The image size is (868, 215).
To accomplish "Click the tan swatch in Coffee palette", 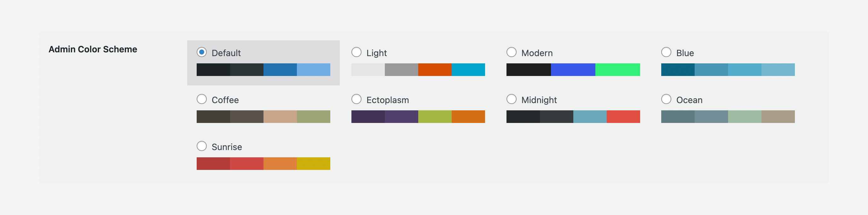I will [x=280, y=117].
